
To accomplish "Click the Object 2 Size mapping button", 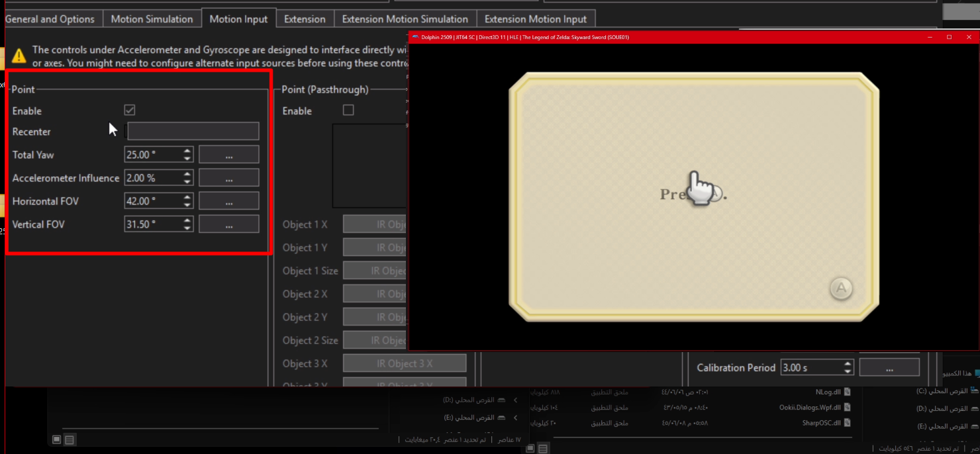I will click(375, 340).
